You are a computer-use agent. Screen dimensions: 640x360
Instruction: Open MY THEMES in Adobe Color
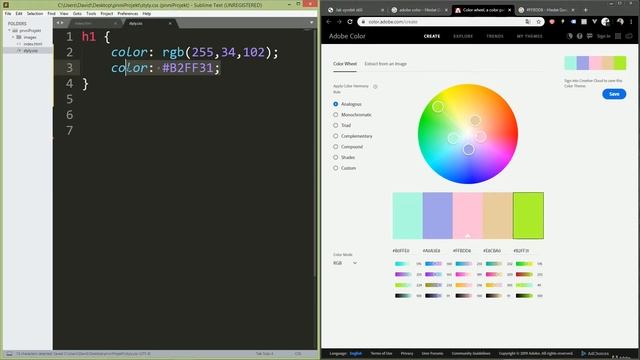(529, 36)
